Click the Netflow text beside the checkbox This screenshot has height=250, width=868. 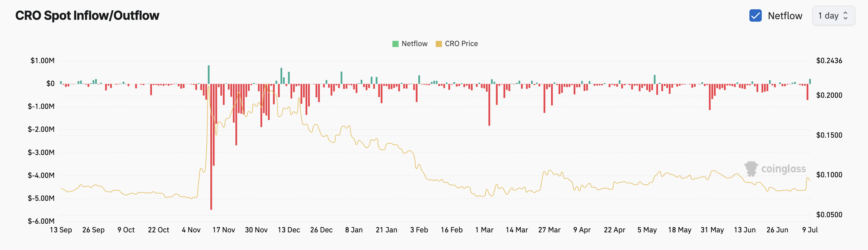click(x=785, y=15)
